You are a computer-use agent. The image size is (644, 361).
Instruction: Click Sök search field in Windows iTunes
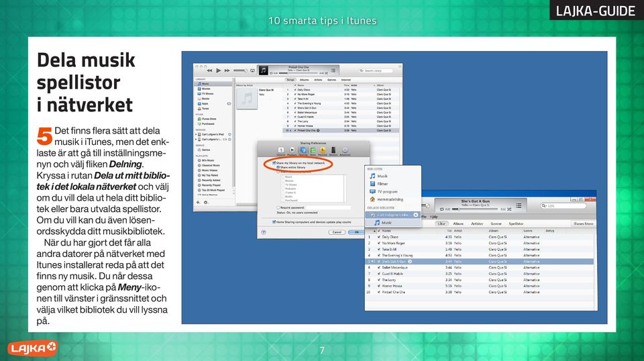(x=563, y=205)
